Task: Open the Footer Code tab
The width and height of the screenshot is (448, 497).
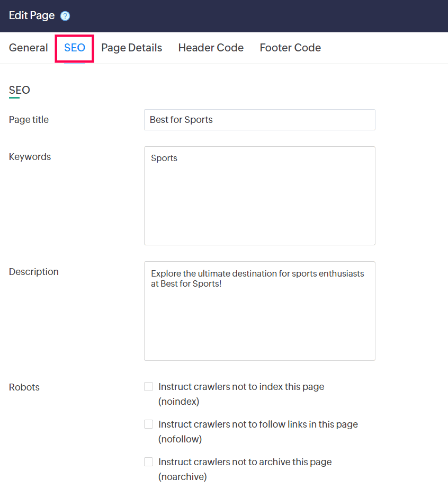Action: 290,48
